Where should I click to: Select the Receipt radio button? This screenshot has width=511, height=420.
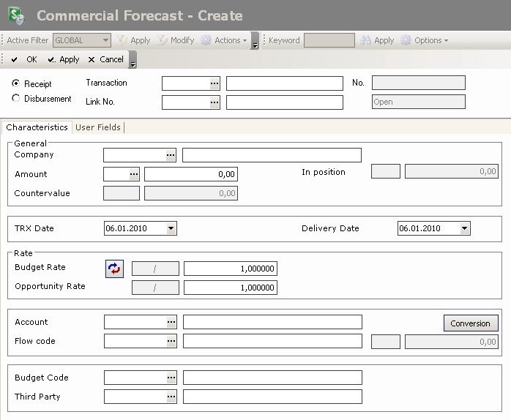tap(16, 83)
